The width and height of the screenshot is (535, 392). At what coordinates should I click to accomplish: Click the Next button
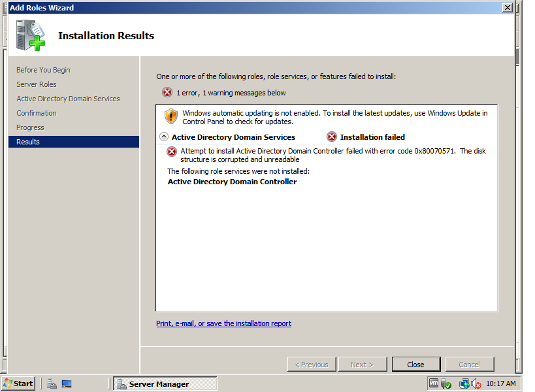click(363, 365)
